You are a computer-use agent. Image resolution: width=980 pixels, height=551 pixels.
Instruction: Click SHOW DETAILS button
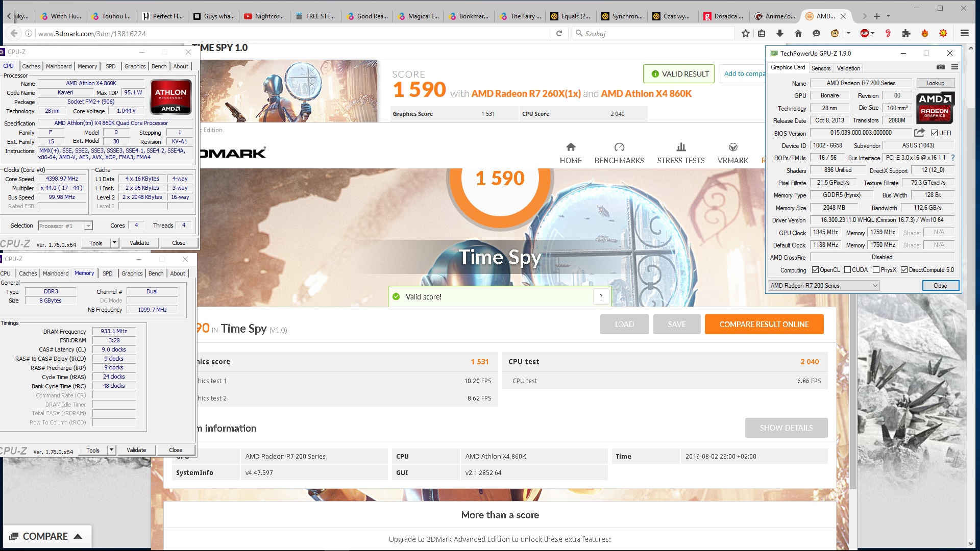click(786, 428)
